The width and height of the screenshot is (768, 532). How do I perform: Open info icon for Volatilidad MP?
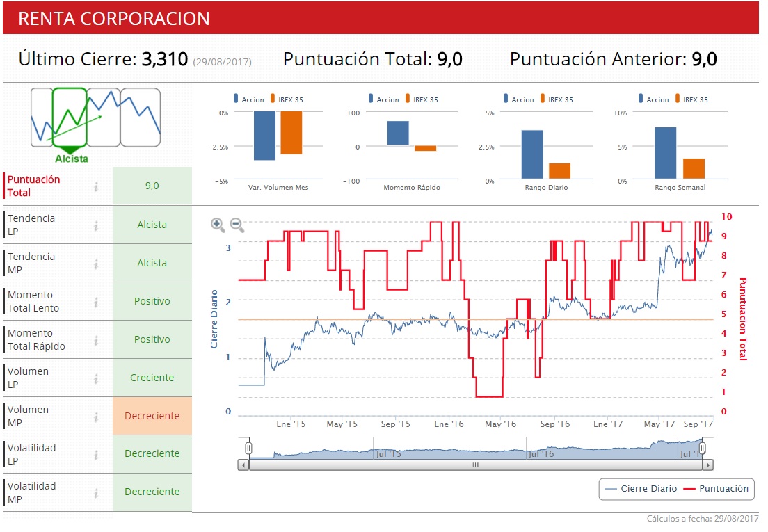pyautogui.click(x=97, y=493)
